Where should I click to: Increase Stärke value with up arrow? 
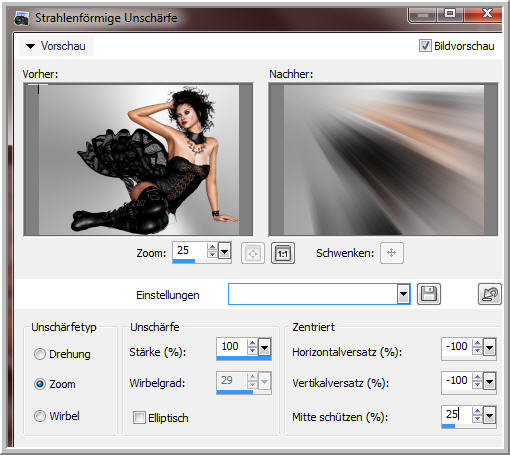tap(253, 343)
